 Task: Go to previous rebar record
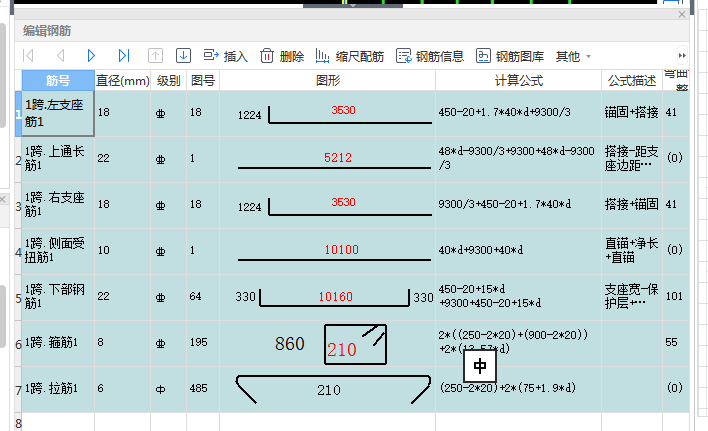click(x=61, y=56)
